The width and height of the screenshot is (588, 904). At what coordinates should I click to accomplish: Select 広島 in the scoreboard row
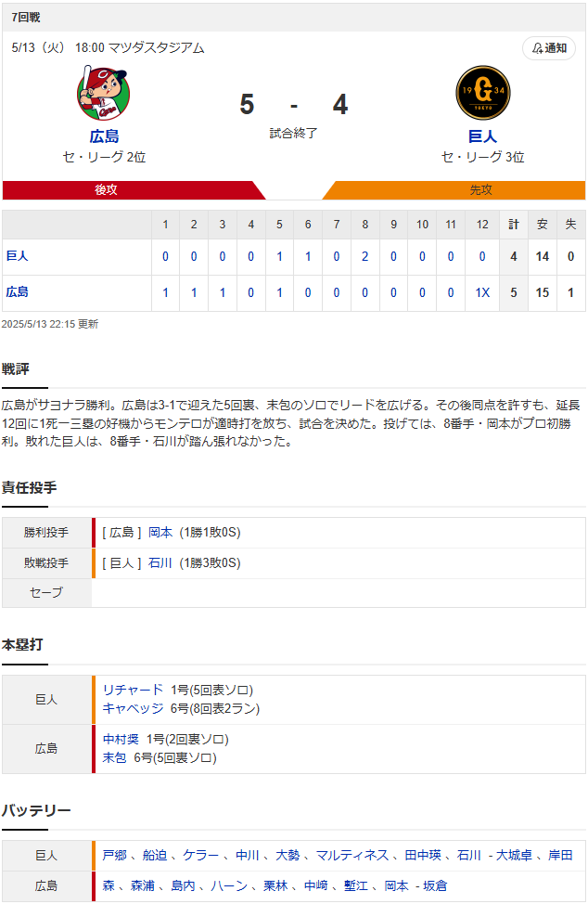click(18, 292)
